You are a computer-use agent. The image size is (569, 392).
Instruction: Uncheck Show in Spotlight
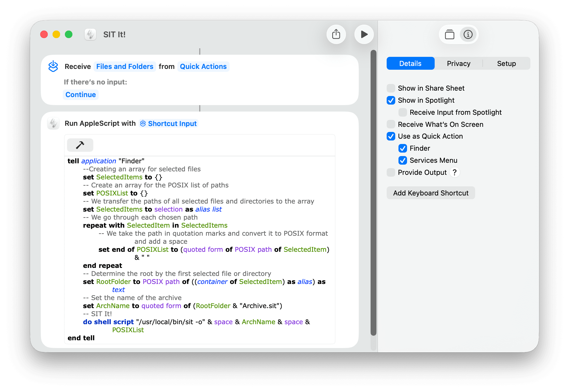(391, 100)
